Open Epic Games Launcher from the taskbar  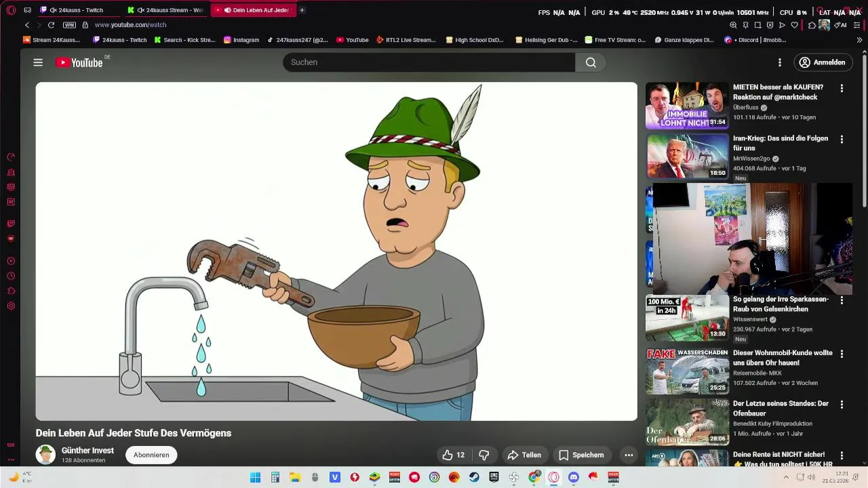click(x=494, y=477)
